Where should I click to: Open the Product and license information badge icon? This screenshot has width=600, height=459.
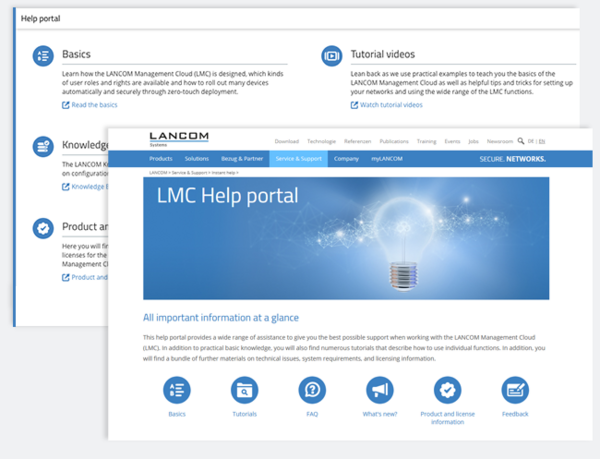click(447, 390)
